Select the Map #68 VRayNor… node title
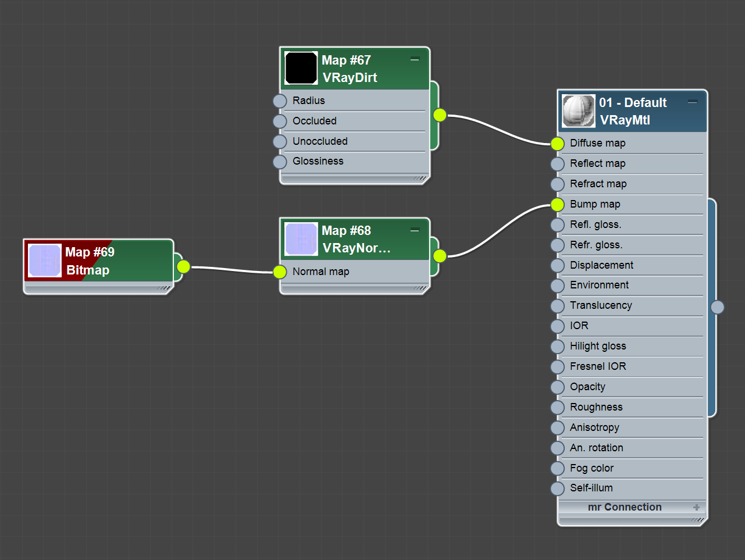 356,239
